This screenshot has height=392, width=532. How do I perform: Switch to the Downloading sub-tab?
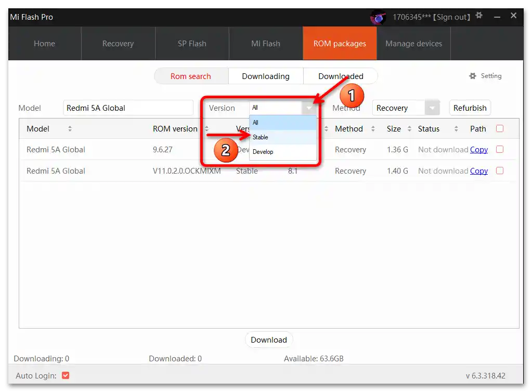(266, 76)
